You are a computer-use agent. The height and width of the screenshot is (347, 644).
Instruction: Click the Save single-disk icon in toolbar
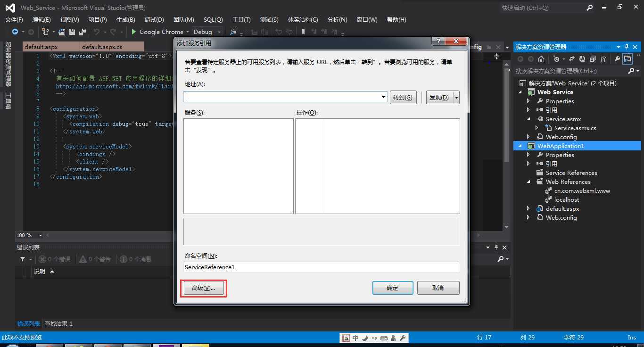[72, 32]
